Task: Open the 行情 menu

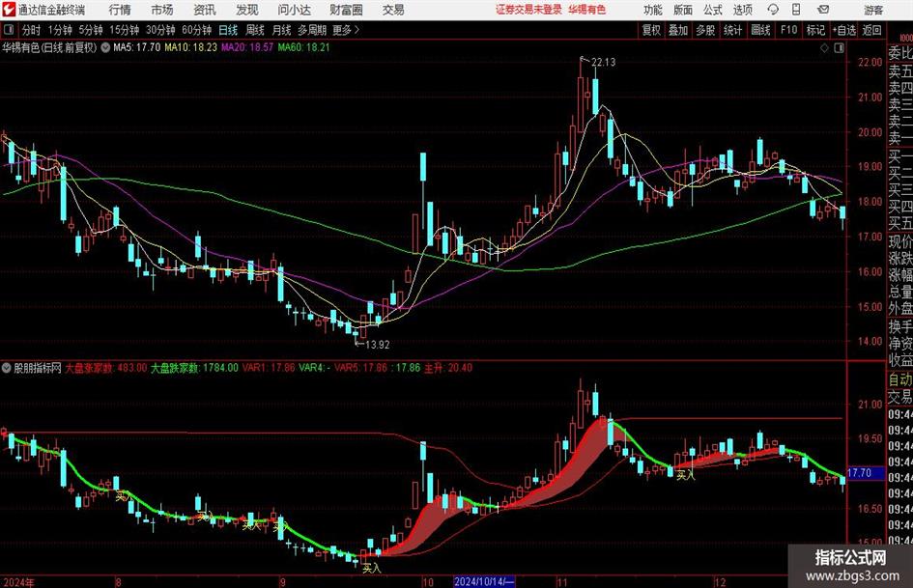Action: [x=120, y=10]
